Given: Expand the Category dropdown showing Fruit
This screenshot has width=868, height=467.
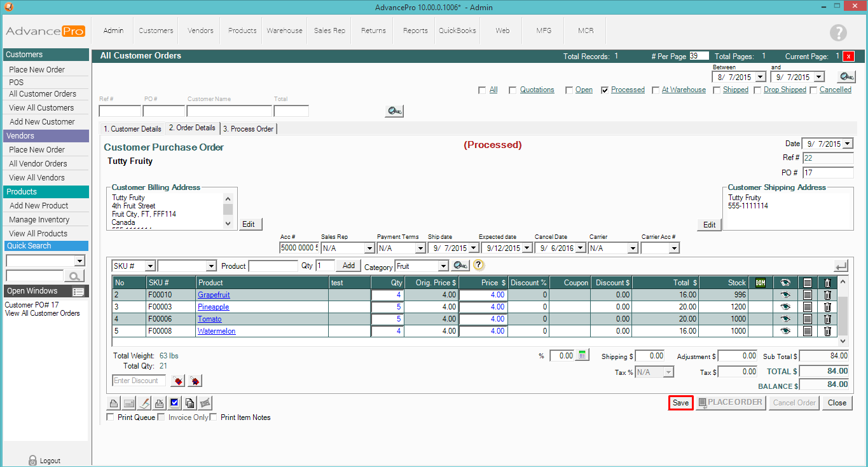Looking at the screenshot, I should click(x=443, y=266).
